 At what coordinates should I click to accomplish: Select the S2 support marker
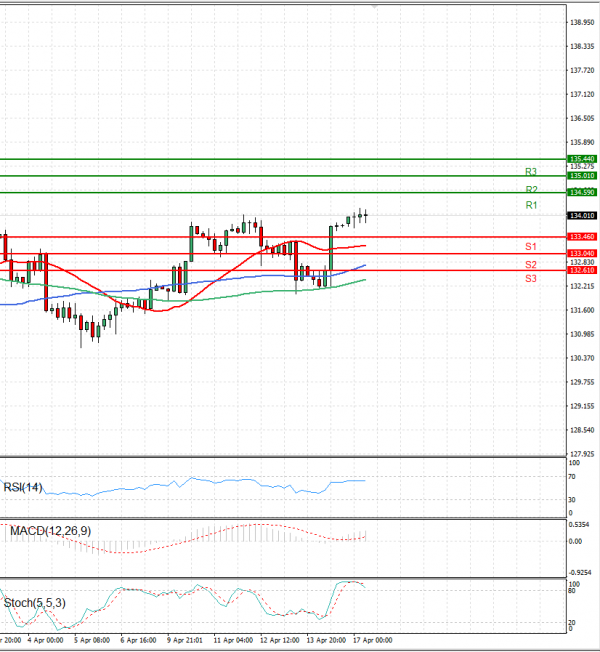point(531,264)
